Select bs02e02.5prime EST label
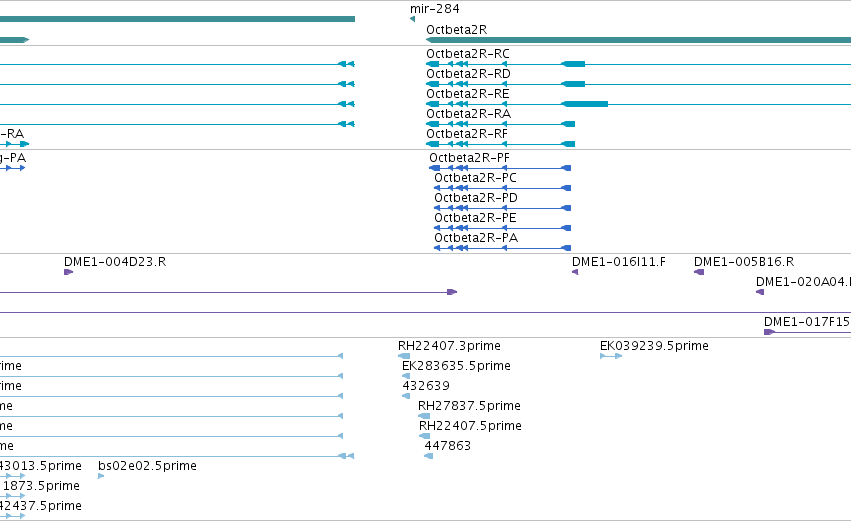Viewport: 851px width, 521px height. tap(147, 466)
